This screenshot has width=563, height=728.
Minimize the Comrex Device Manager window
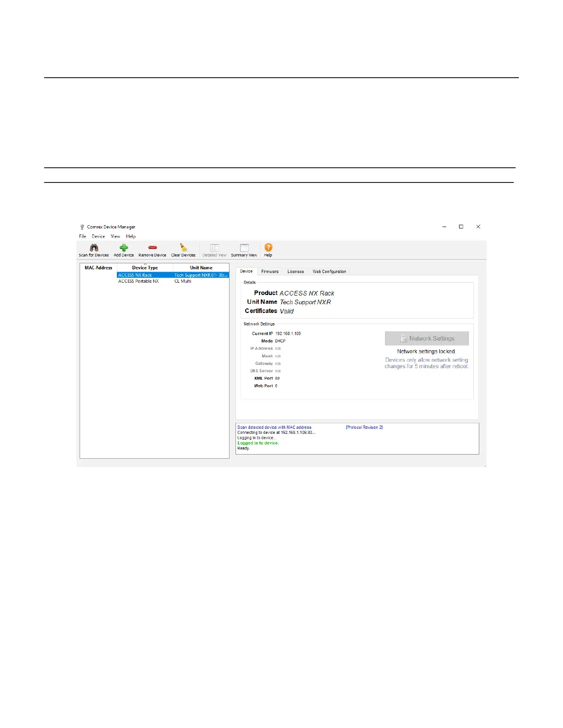coord(444,227)
